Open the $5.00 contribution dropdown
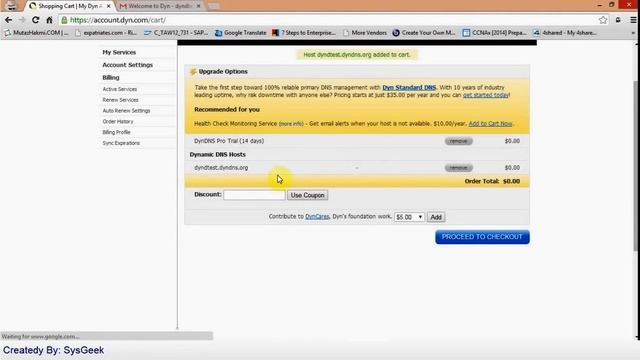Viewport: 640px width, 360px height. (409, 217)
